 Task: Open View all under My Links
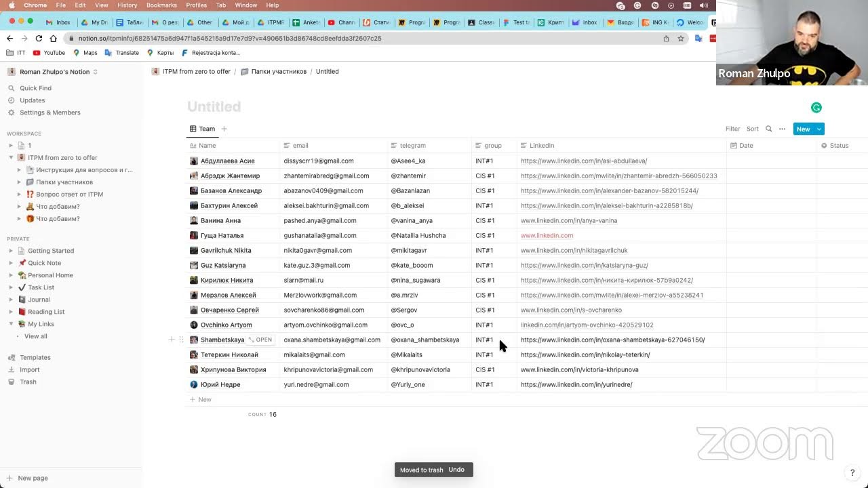tap(36, 336)
